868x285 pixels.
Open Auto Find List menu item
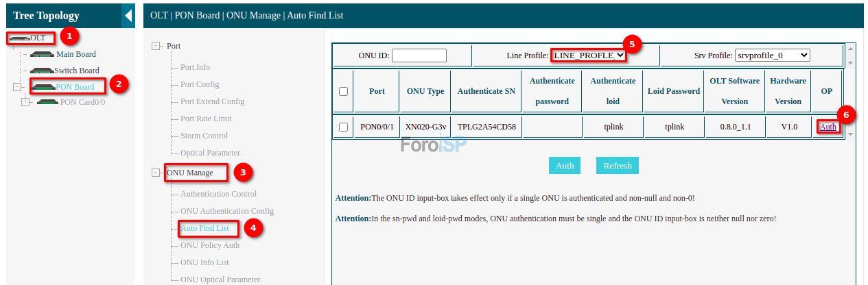click(x=204, y=228)
